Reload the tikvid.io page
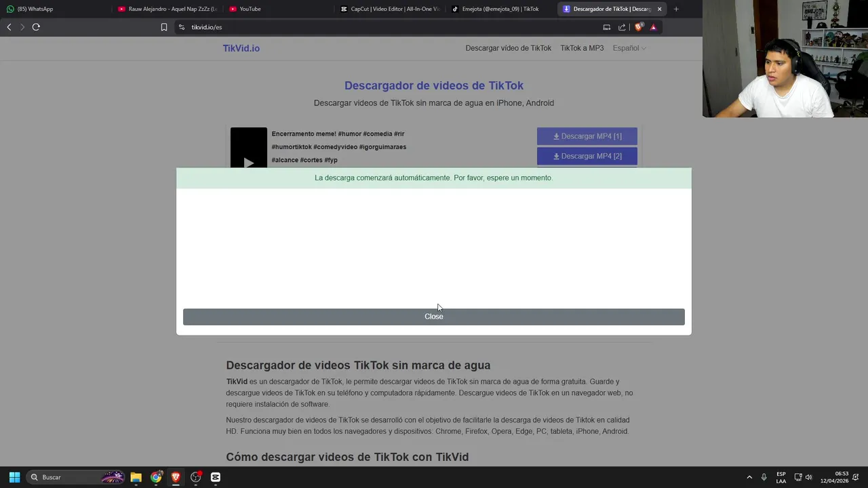Viewport: 868px width, 488px height. click(x=36, y=27)
